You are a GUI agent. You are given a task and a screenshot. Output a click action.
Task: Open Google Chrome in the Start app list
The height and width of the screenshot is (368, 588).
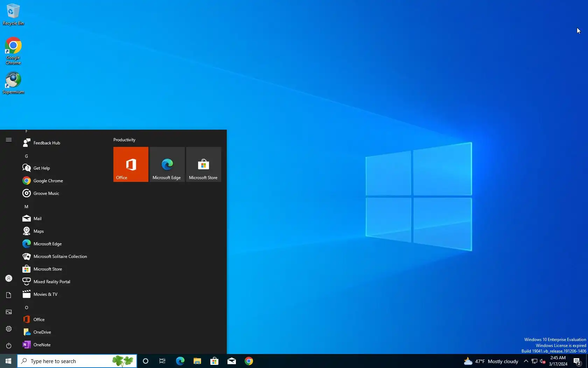pos(63,181)
